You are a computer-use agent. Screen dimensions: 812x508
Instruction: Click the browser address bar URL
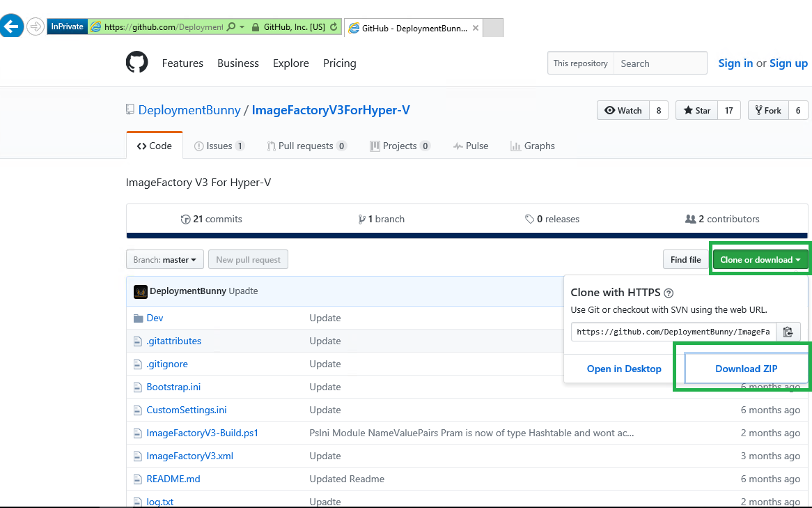coord(163,27)
